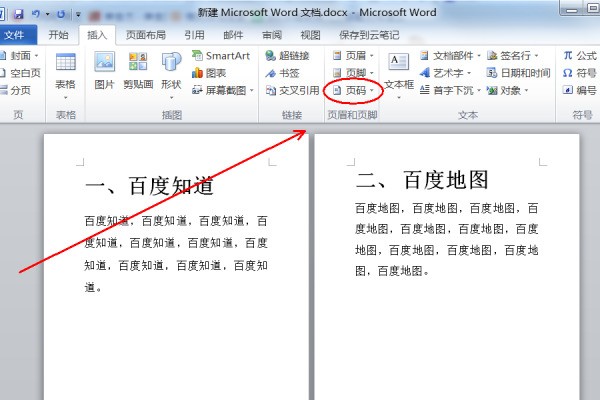Image resolution: width=600 pixels, height=400 pixels.
Task: Insert a 分页 (Page Break)
Action: pos(16,90)
